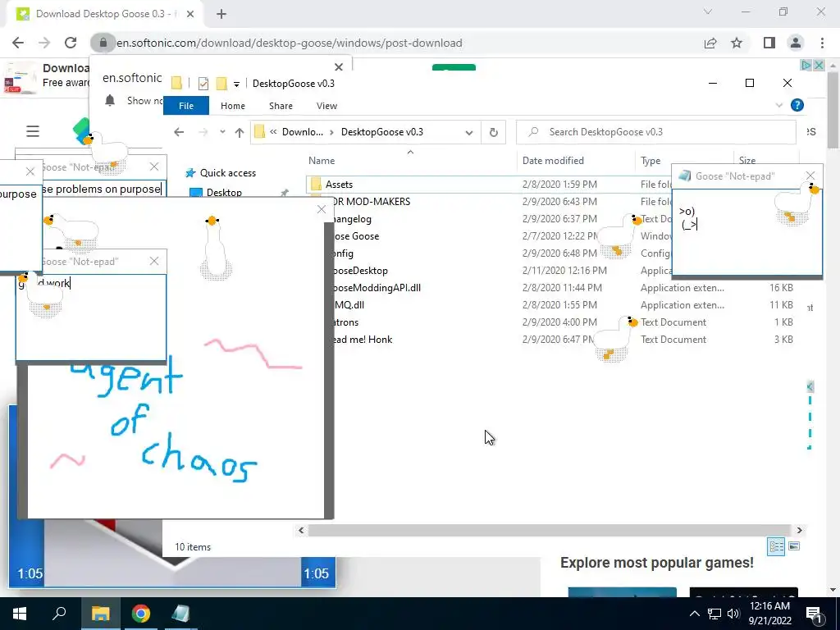The width and height of the screenshot is (840, 630).
Task: Click the Goose Not-epad 'good work' text area
Action: (91, 317)
